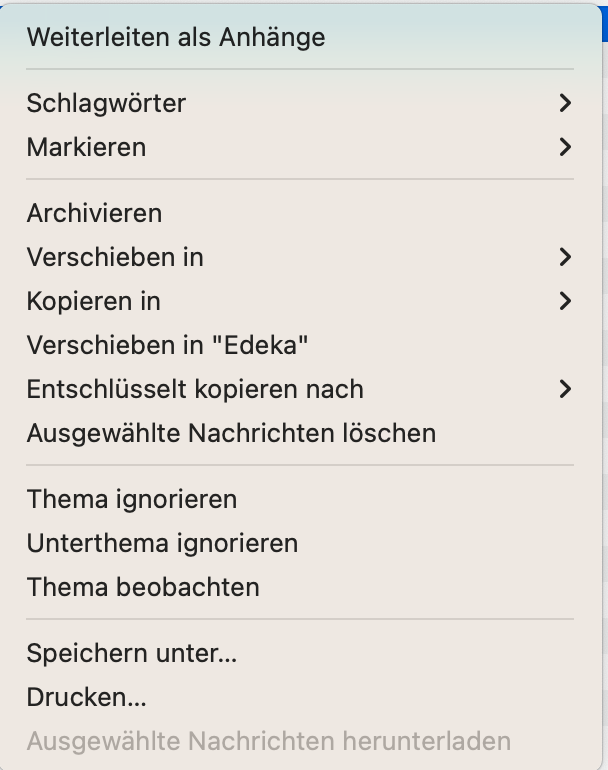Click 'Thema beobachten' menu entry
The image size is (608, 770).
[x=143, y=587]
